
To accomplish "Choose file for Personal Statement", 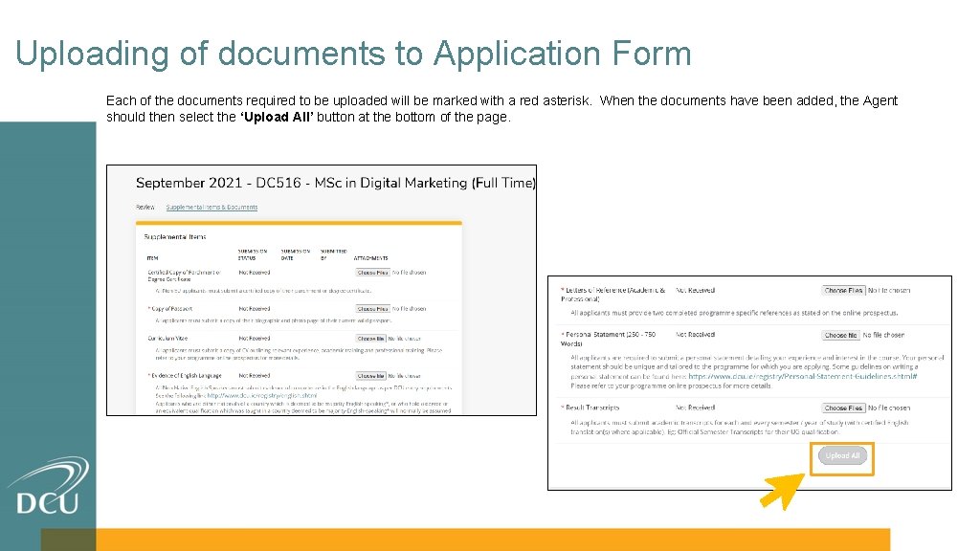I will click(x=840, y=335).
